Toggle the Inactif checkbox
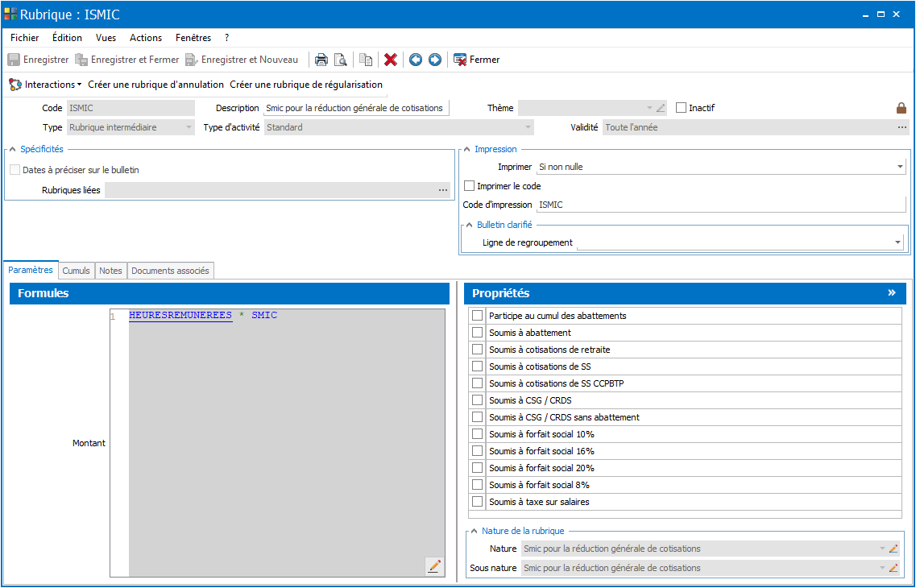The image size is (916, 588). pos(681,108)
